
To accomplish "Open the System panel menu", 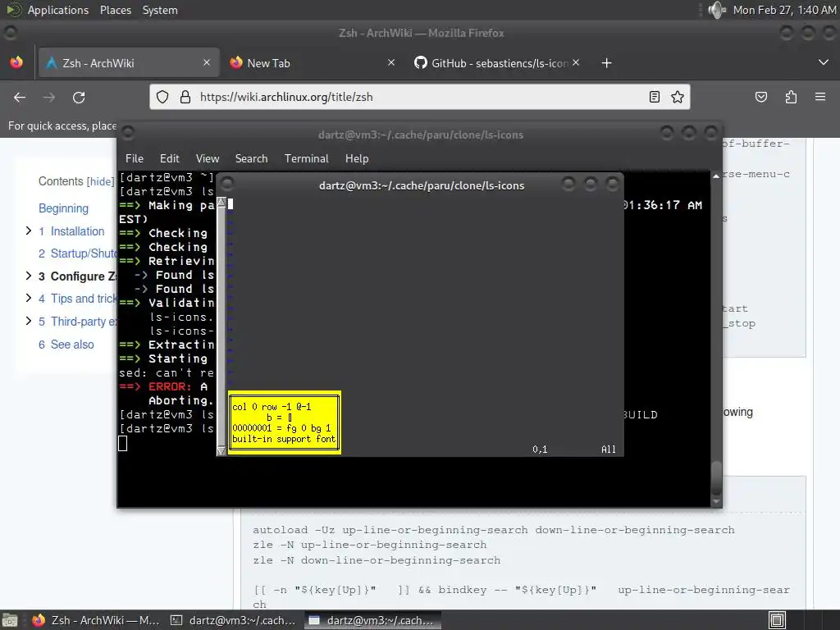I will (x=160, y=10).
